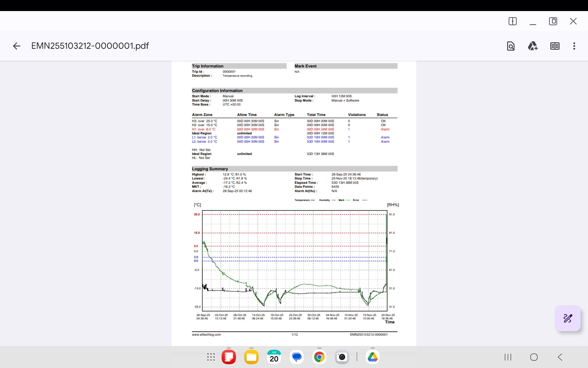The width and height of the screenshot is (588, 368).
Task: Open the apps grid drawer
Action: tap(211, 357)
